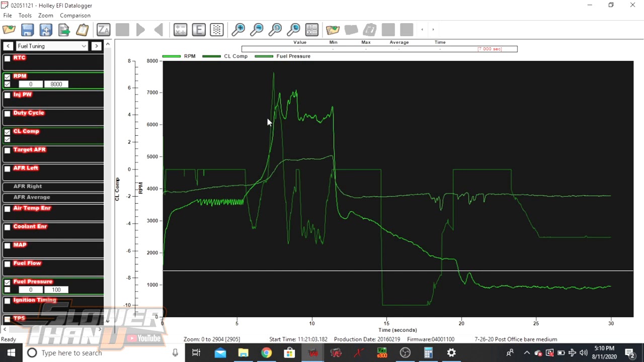This screenshot has width=644, height=362.
Task: Click the AFR Average channel label
Action: (32, 197)
